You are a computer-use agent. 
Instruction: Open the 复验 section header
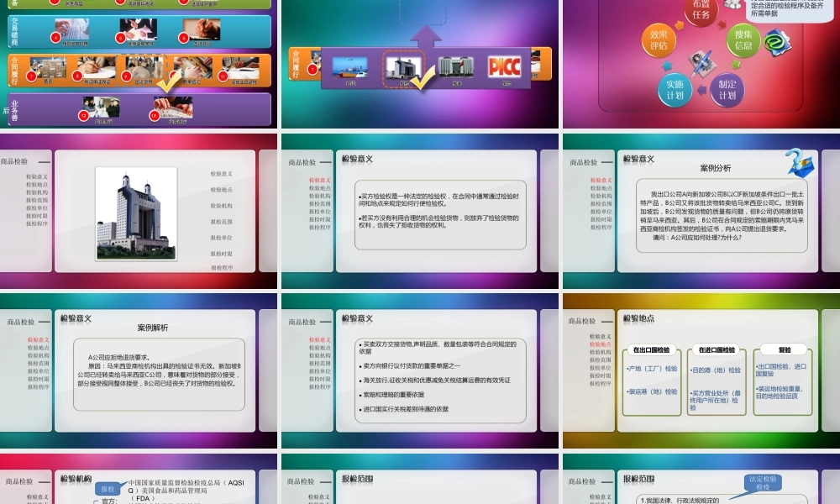785,349
